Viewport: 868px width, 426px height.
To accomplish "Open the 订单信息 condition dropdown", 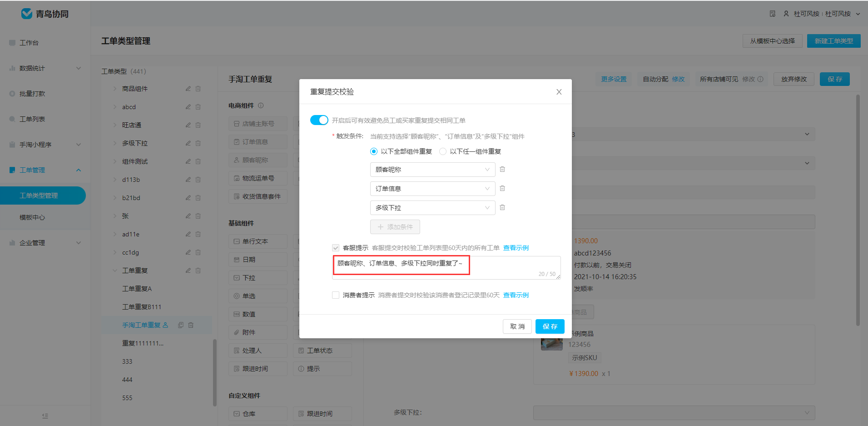I will pos(432,189).
